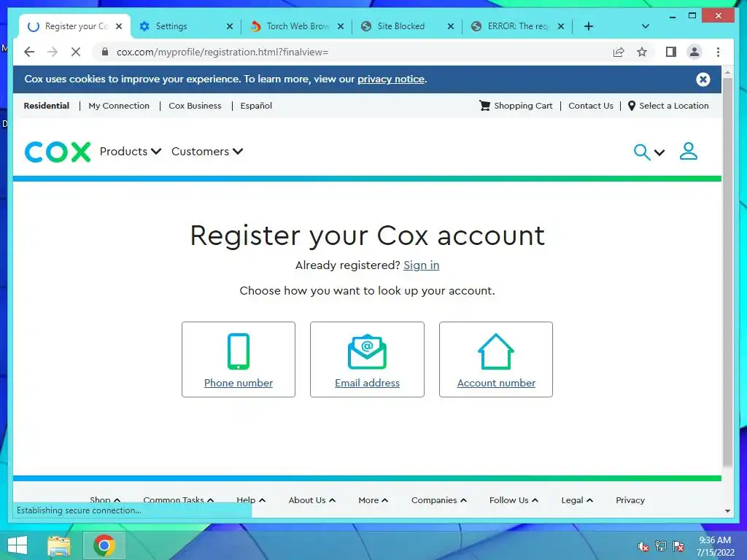Expand the search dropdown chevron
The width and height of the screenshot is (747, 560).
659,153
